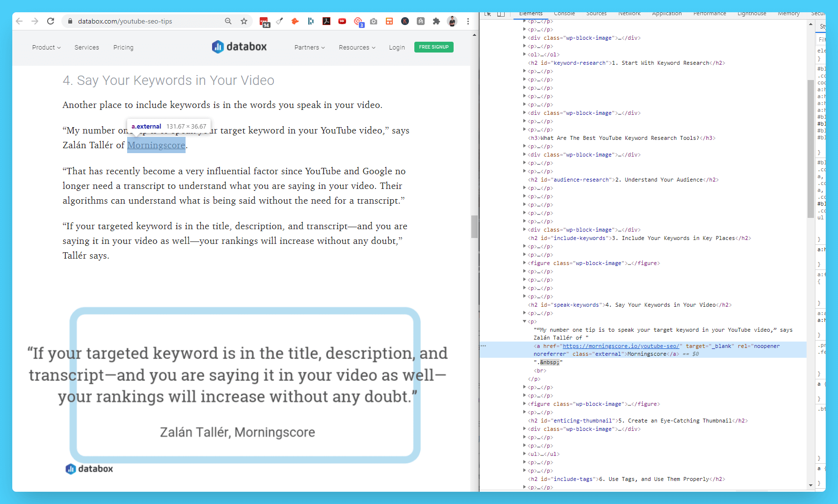Switch to the Console tab

pyautogui.click(x=564, y=14)
